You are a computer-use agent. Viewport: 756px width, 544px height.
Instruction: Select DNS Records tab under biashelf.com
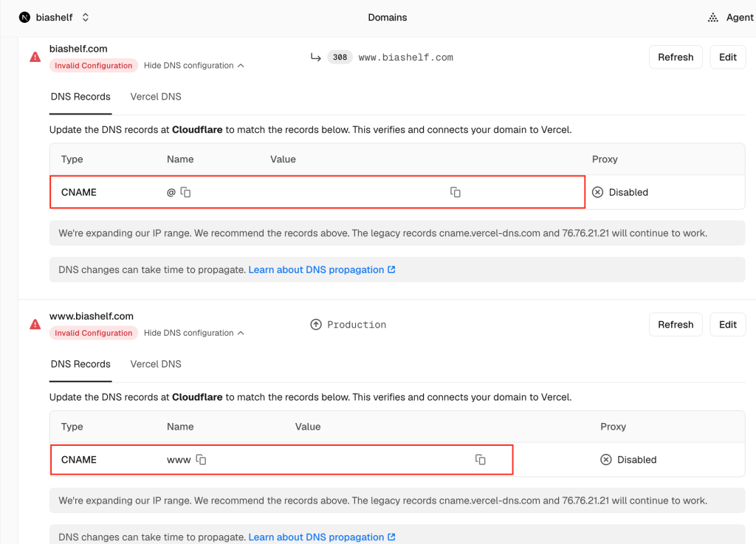tap(80, 97)
